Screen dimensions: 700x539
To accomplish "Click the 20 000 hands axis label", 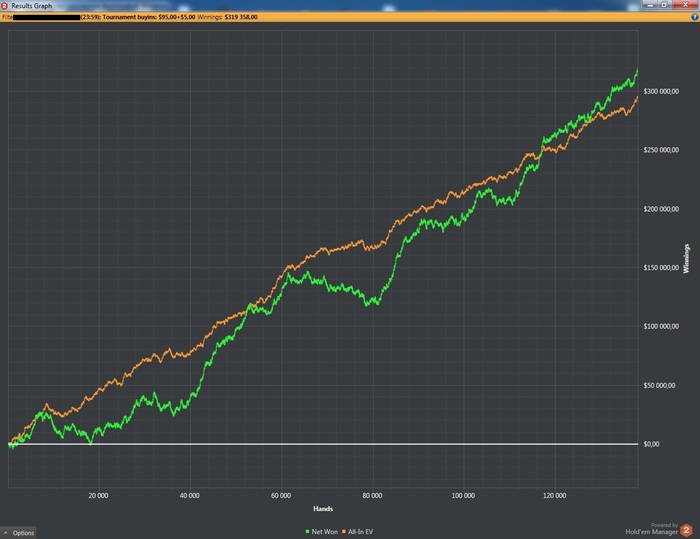I will point(98,496).
